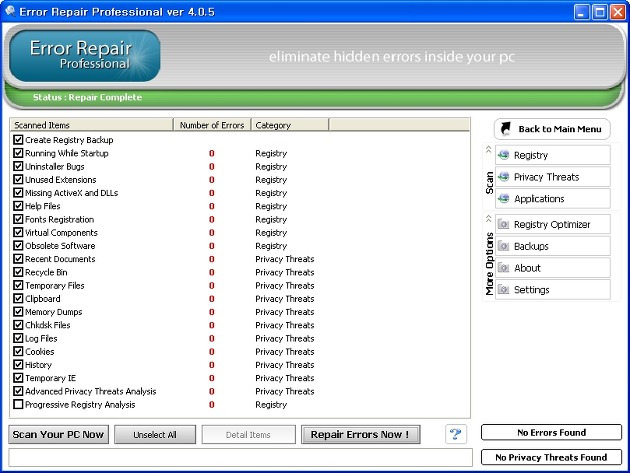The width and height of the screenshot is (630, 473).
Task: Click the Registry Optimizer gear icon
Action: (x=503, y=224)
